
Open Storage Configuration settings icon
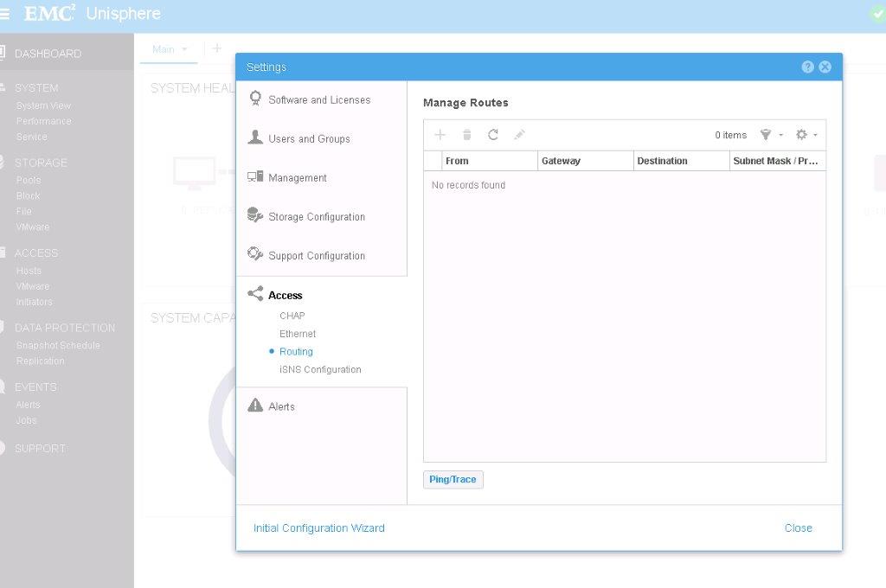[255, 216]
